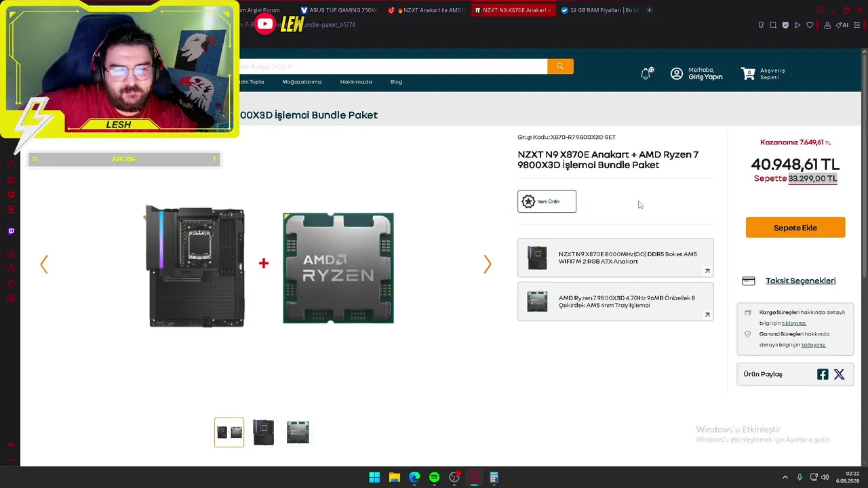Click the orange search button
Screen dimensions: 868x488
(560, 66)
